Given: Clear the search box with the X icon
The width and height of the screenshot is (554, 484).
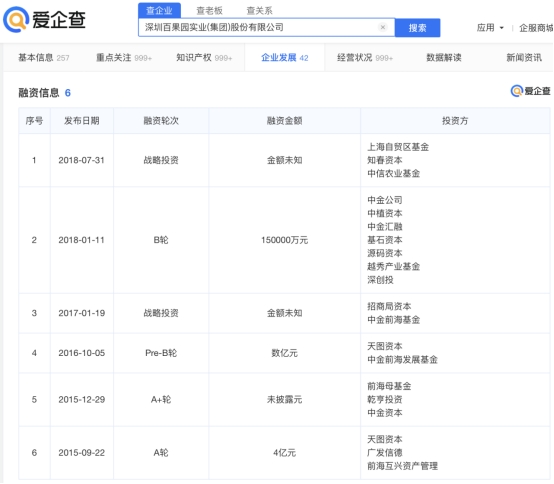Looking at the screenshot, I should coord(383,27).
